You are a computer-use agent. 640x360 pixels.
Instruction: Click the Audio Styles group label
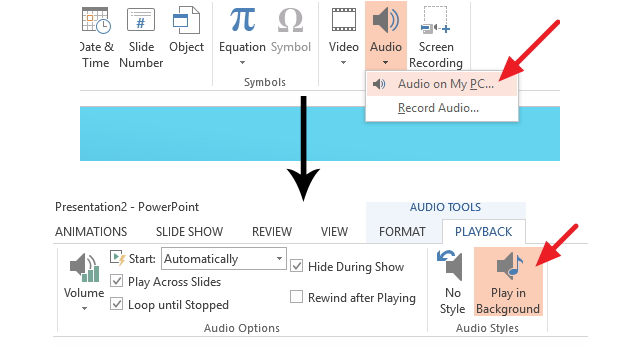point(487,328)
